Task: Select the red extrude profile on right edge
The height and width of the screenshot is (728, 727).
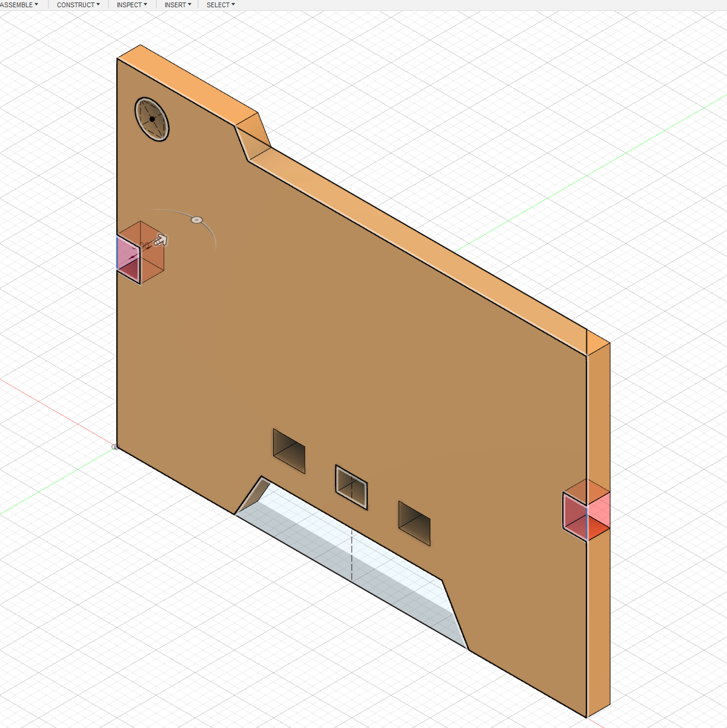Action: pyautogui.click(x=576, y=516)
